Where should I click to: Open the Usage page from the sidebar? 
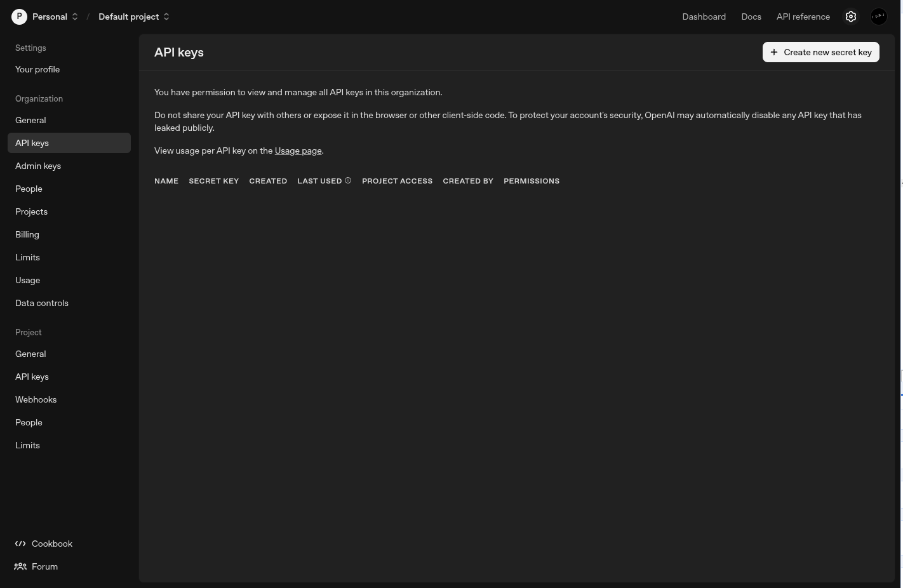[x=69, y=280]
